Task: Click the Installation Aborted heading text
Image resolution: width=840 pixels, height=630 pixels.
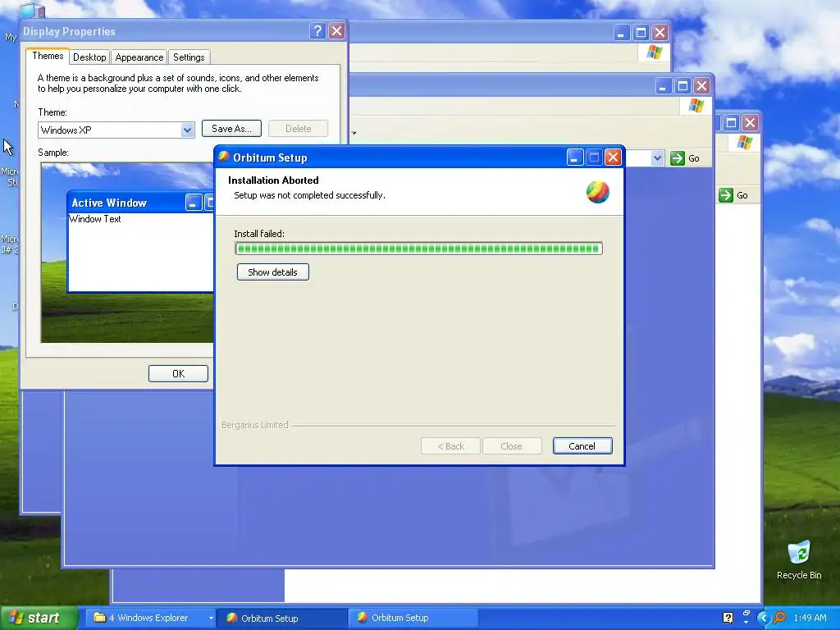Action: [273, 180]
